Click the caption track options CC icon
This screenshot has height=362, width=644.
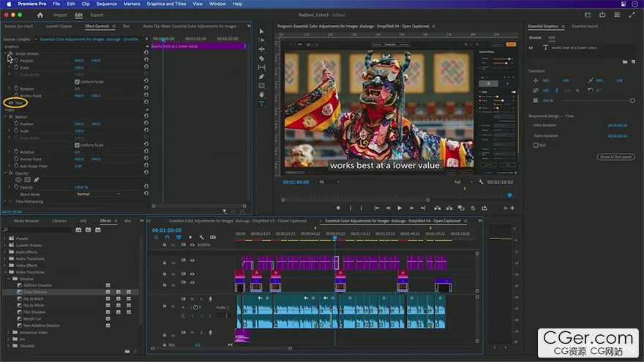click(x=213, y=237)
